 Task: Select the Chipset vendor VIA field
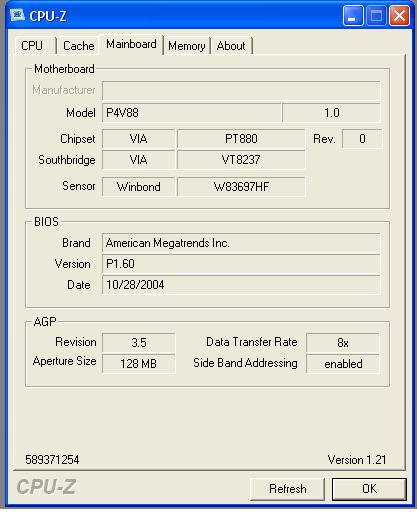point(138,139)
